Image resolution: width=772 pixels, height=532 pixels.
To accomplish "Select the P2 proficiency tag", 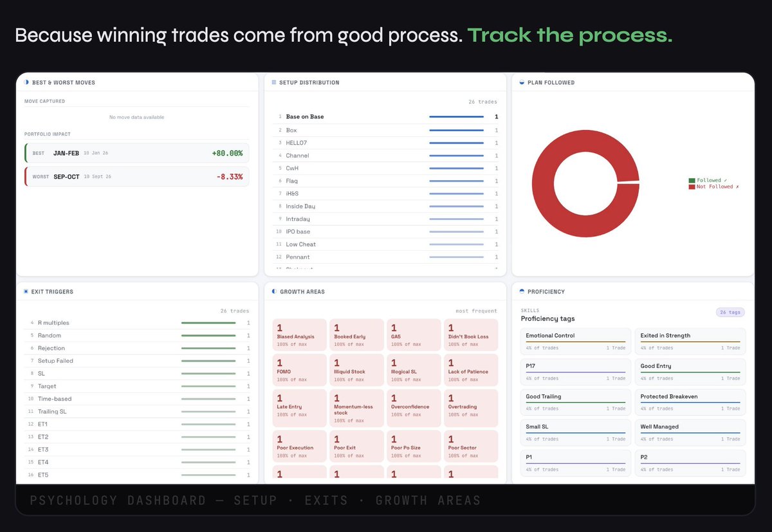I will 690,462.
